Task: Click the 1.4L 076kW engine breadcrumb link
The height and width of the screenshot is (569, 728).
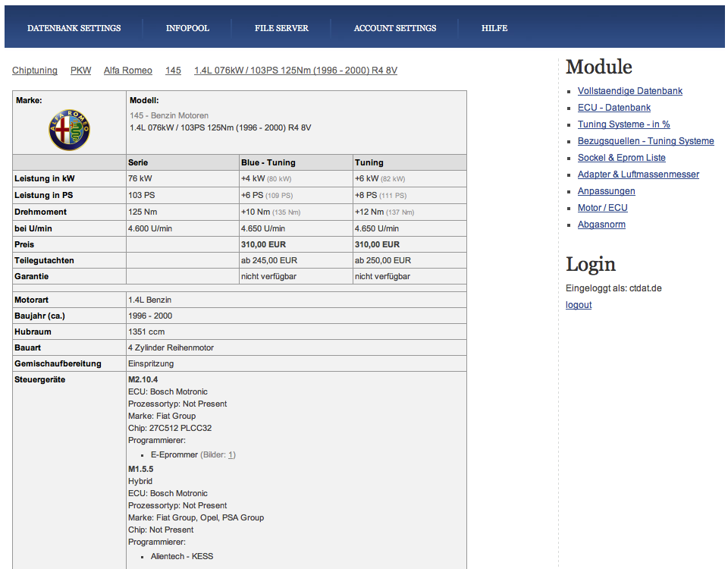Action: [x=296, y=70]
